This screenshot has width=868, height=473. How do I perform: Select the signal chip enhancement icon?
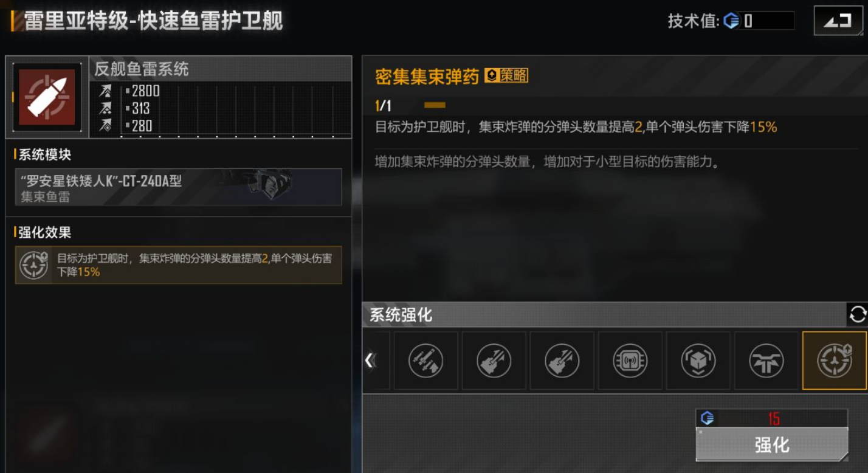pyautogui.click(x=630, y=361)
